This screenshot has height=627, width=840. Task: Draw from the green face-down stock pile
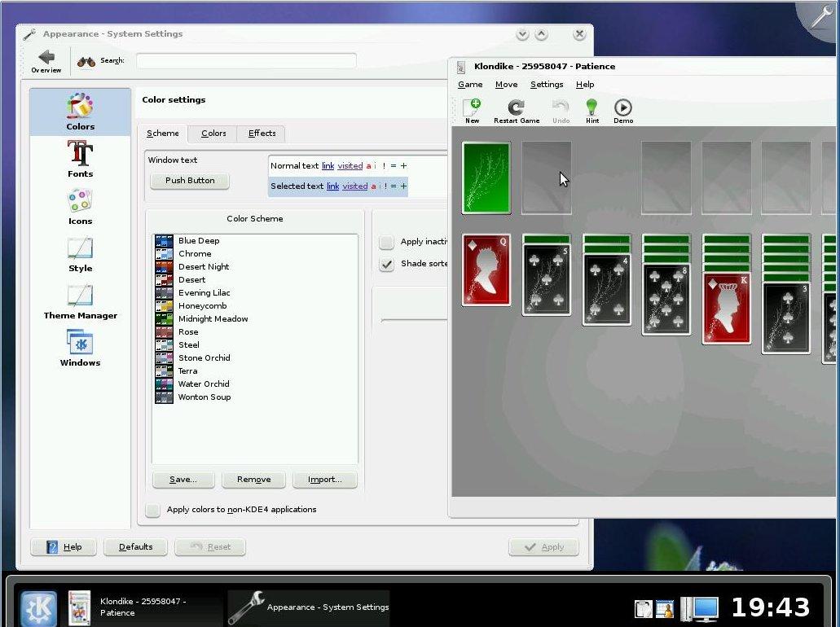pyautogui.click(x=486, y=178)
